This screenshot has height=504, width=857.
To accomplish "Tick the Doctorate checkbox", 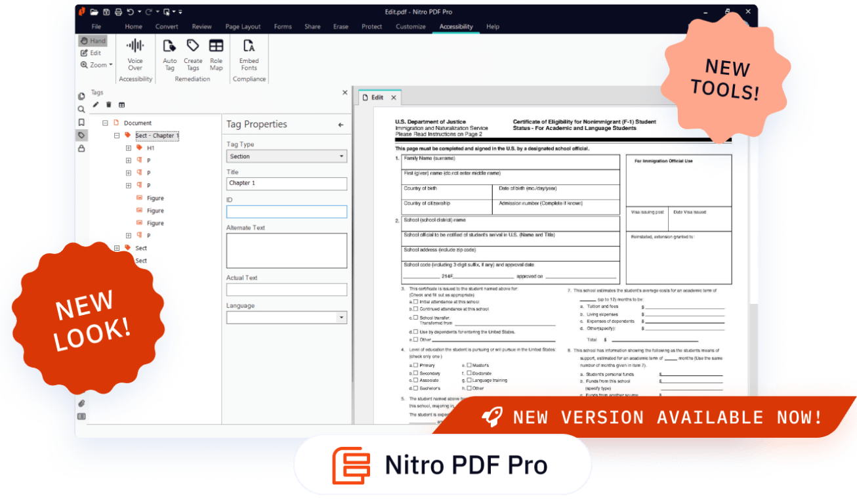I will point(469,373).
